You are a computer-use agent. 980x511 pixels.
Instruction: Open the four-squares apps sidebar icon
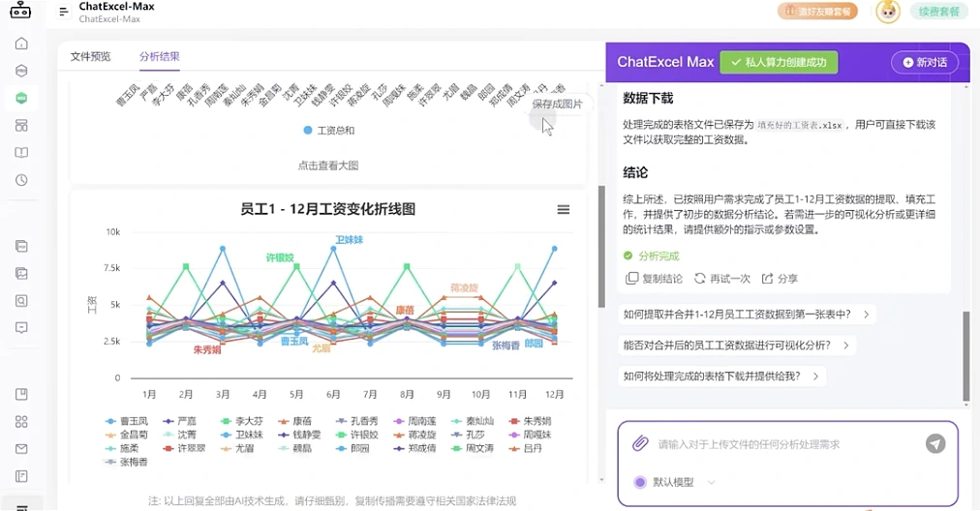(21, 422)
